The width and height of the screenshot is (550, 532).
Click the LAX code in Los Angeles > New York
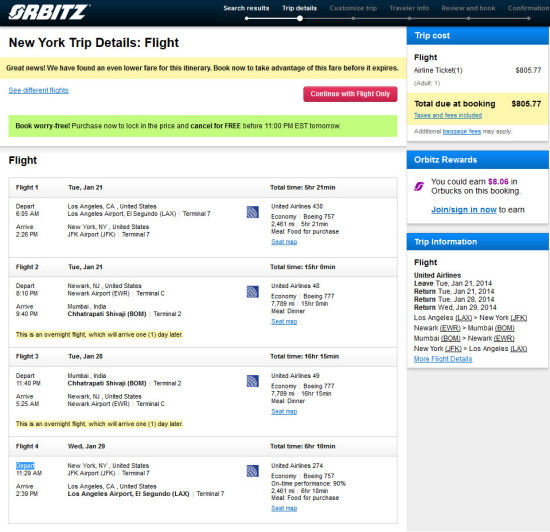[x=463, y=318]
